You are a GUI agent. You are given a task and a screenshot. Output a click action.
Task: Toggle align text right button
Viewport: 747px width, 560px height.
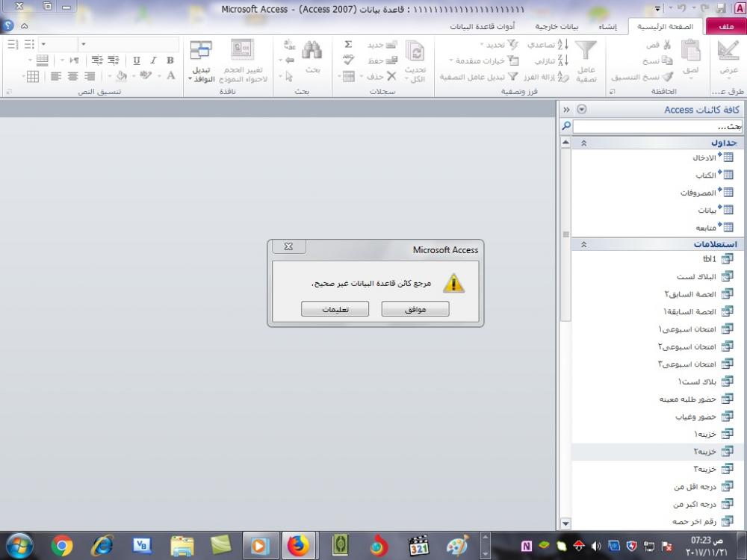[90, 76]
